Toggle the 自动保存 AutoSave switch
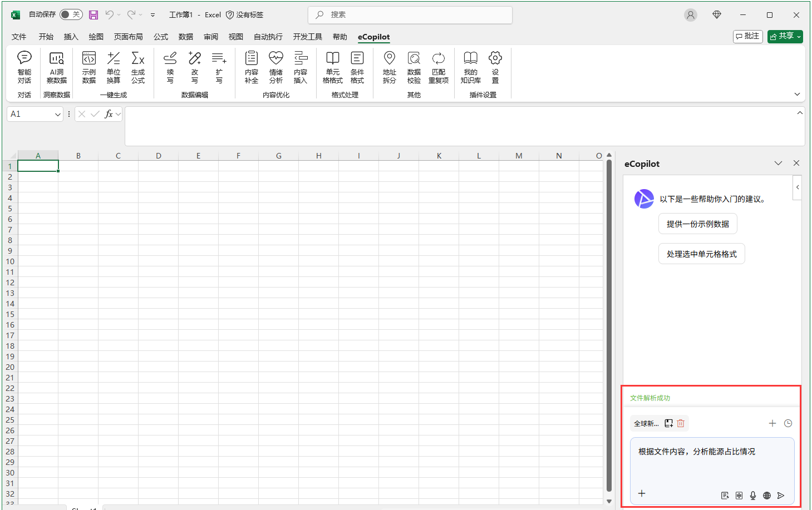Image resolution: width=812 pixels, height=510 pixels. (x=71, y=14)
